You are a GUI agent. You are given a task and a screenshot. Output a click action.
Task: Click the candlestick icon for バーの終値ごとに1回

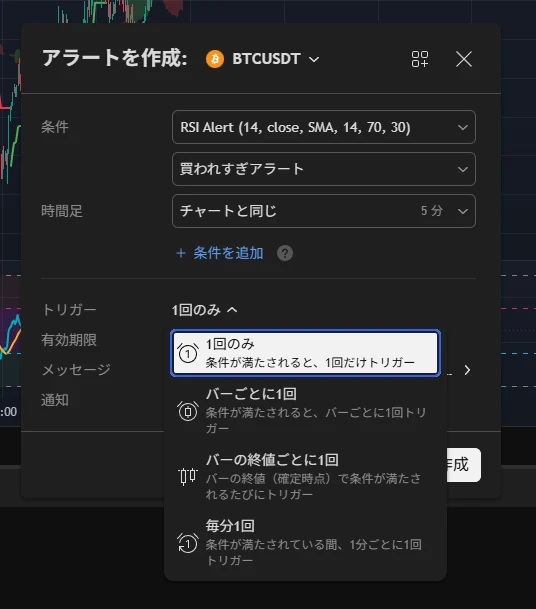coord(188,476)
